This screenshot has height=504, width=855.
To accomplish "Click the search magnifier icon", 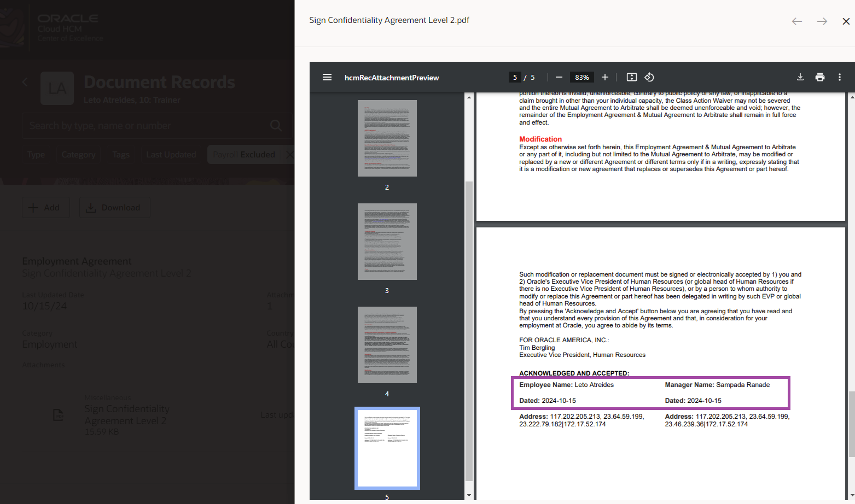I will click(x=276, y=126).
